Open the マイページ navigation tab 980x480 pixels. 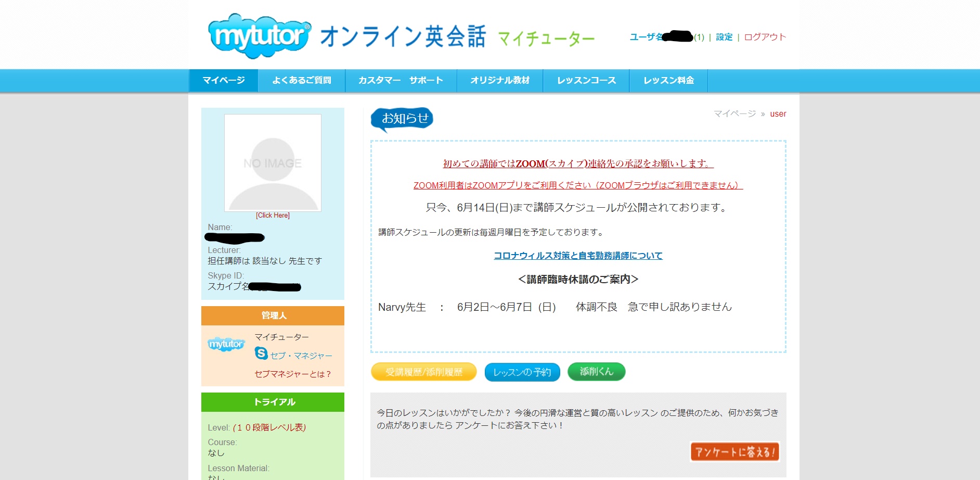[x=224, y=81]
